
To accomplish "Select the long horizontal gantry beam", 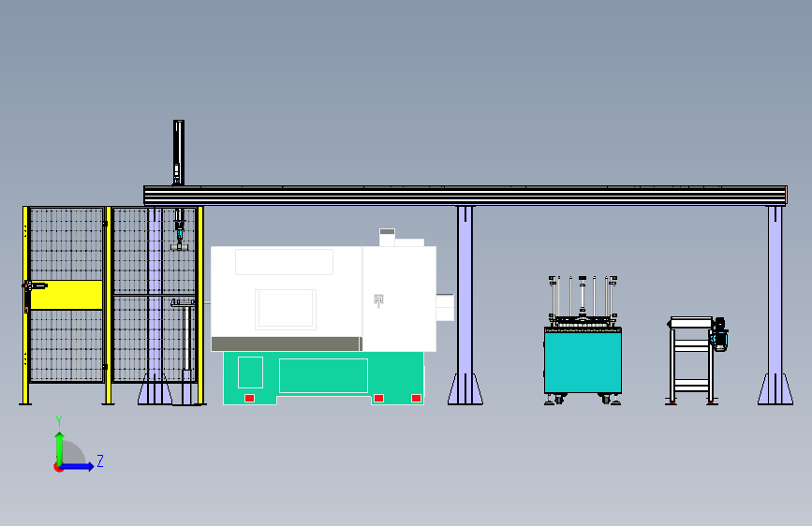I will coord(465,196).
